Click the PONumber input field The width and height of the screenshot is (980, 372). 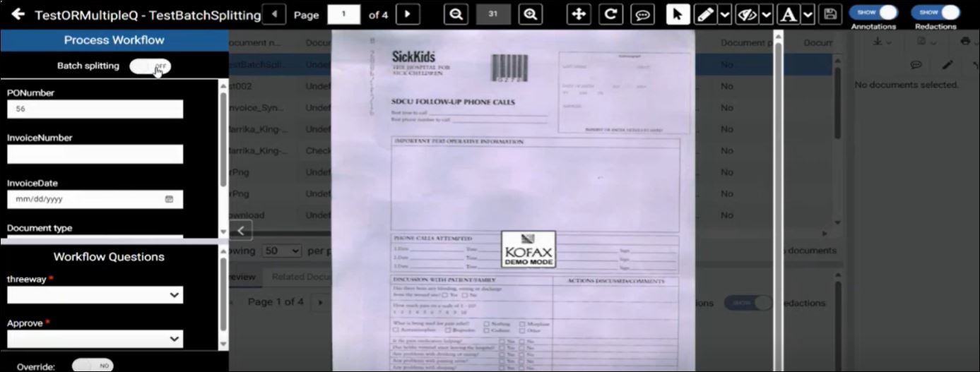click(x=95, y=109)
